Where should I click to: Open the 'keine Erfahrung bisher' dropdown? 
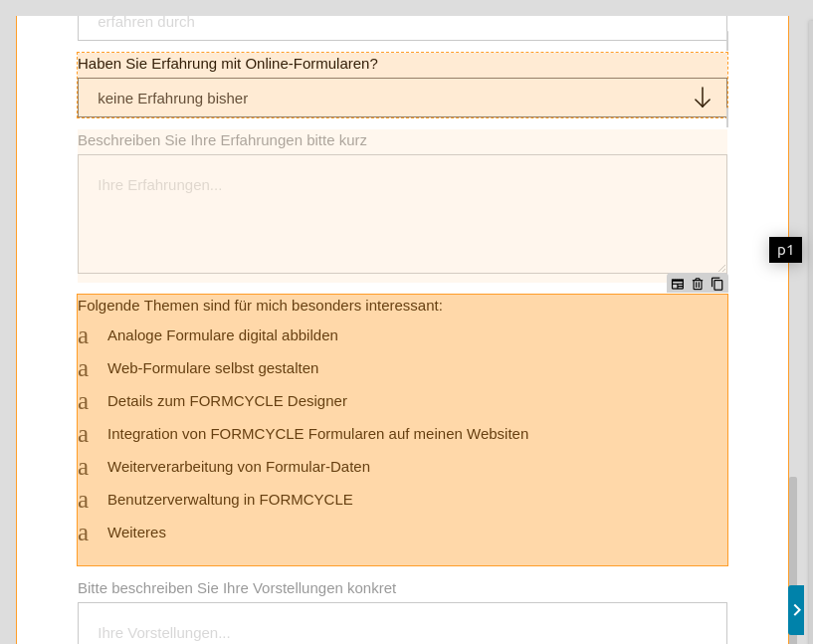pos(402,98)
